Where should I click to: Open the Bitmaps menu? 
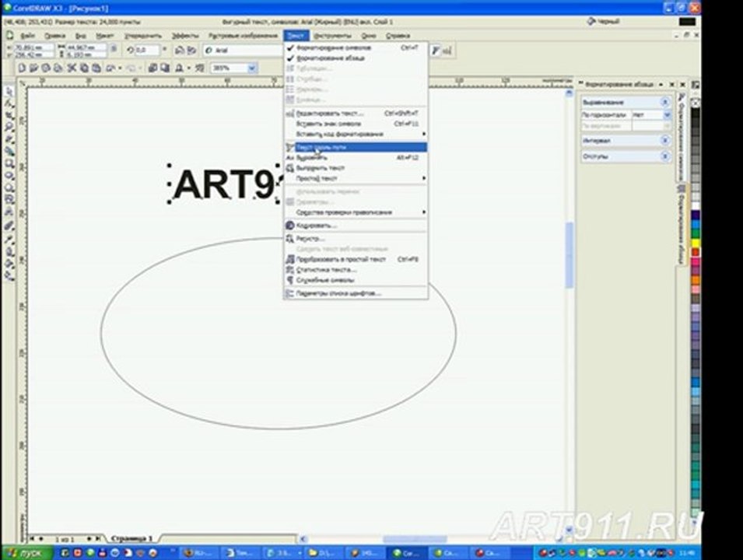click(243, 36)
